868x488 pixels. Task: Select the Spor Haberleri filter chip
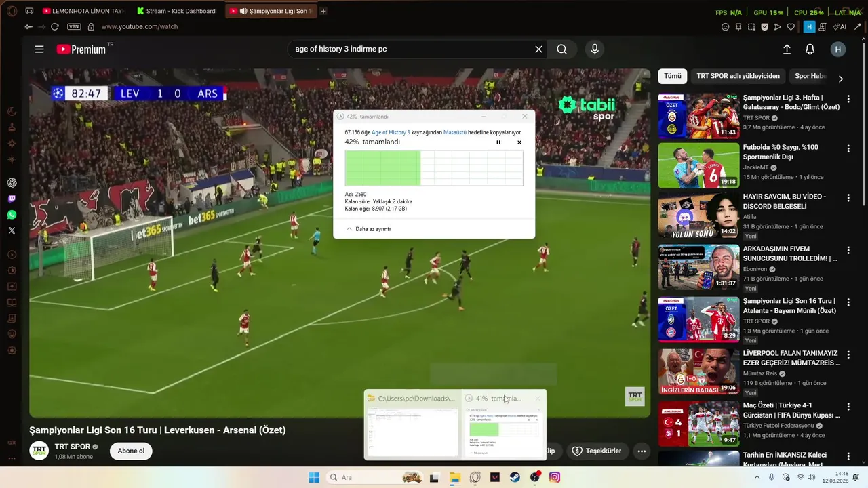pyautogui.click(x=811, y=76)
